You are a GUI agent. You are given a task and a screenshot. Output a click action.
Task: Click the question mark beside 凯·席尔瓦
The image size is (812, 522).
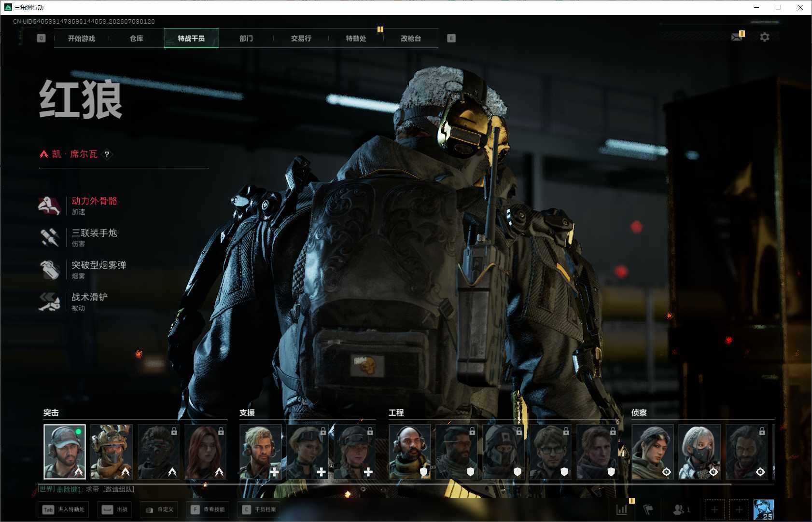[x=107, y=154]
